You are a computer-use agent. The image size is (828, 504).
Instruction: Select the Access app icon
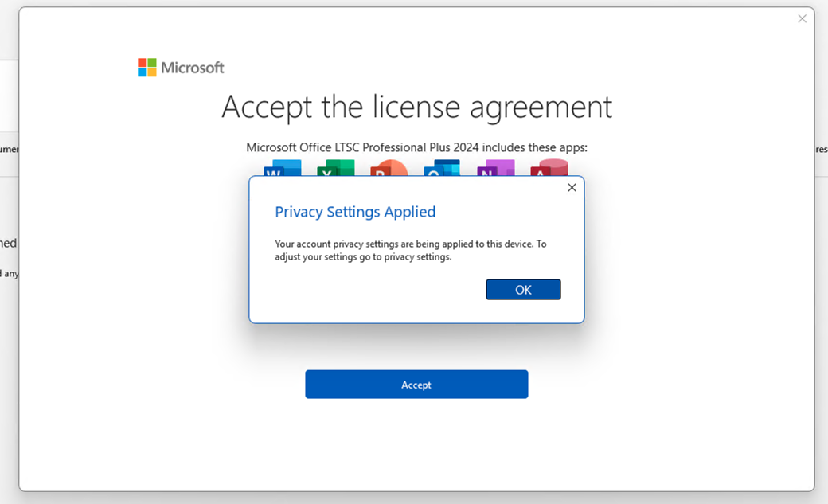(x=549, y=170)
